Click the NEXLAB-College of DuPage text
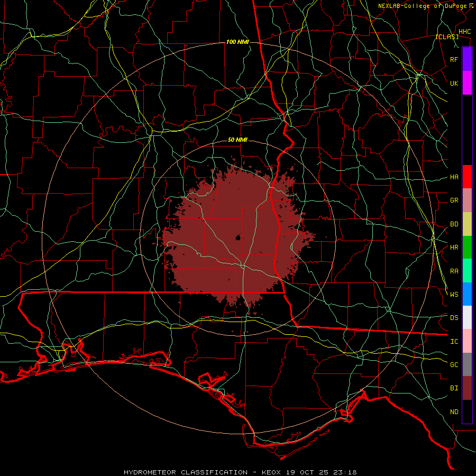The image size is (476, 476). [424, 6]
